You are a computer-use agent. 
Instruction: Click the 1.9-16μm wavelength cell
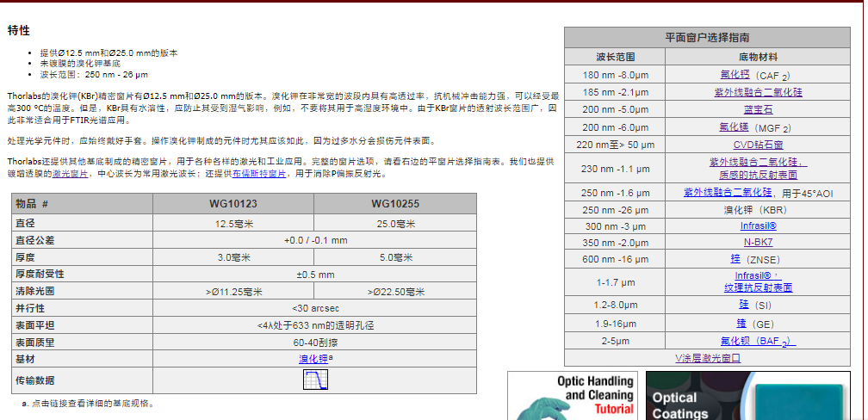(x=615, y=323)
